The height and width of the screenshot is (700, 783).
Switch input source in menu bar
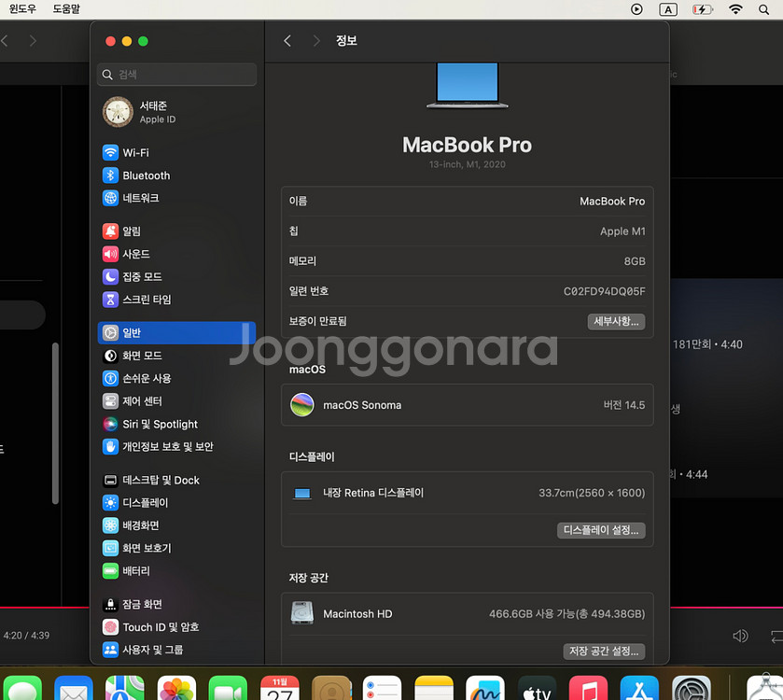click(x=668, y=9)
